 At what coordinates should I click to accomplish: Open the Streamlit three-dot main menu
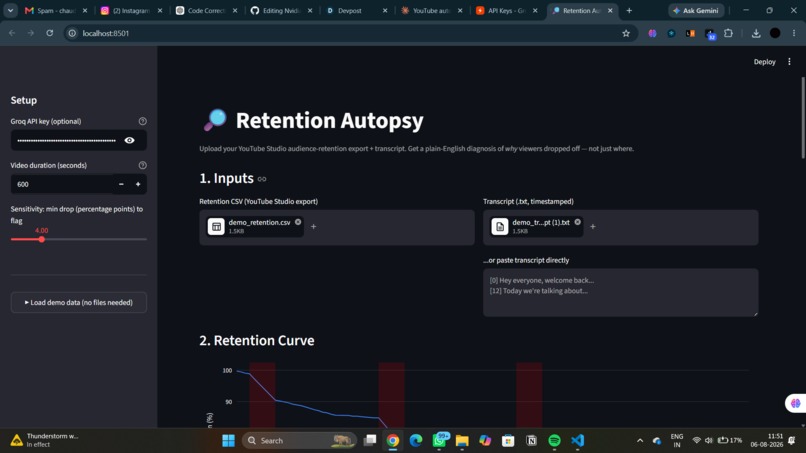(790, 62)
